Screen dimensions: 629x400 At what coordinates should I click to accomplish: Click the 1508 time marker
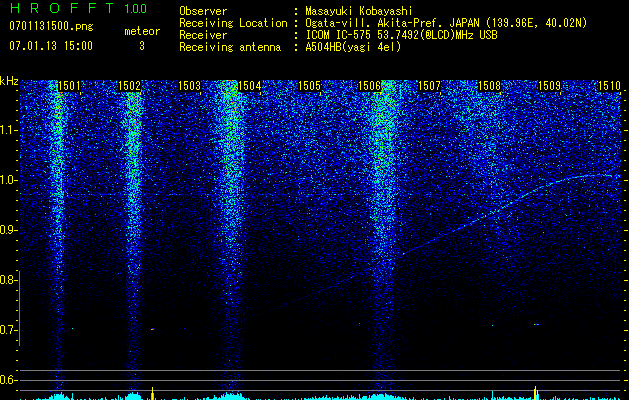tap(489, 86)
